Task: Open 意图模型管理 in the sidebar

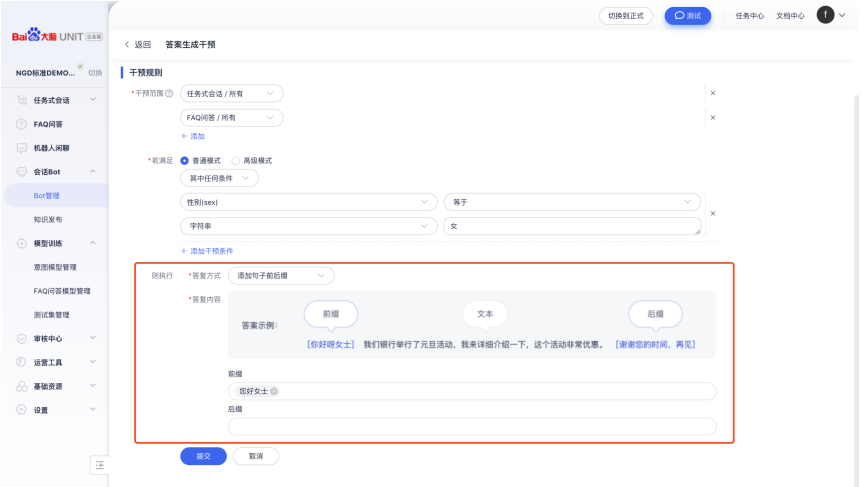Action: [55, 267]
